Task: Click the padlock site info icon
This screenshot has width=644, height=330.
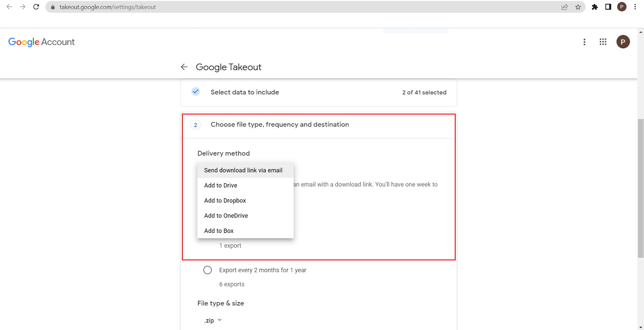Action: point(53,7)
